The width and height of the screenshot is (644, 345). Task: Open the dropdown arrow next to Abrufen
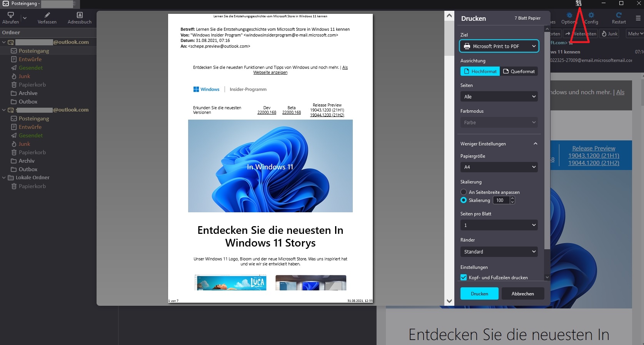pyautogui.click(x=25, y=18)
